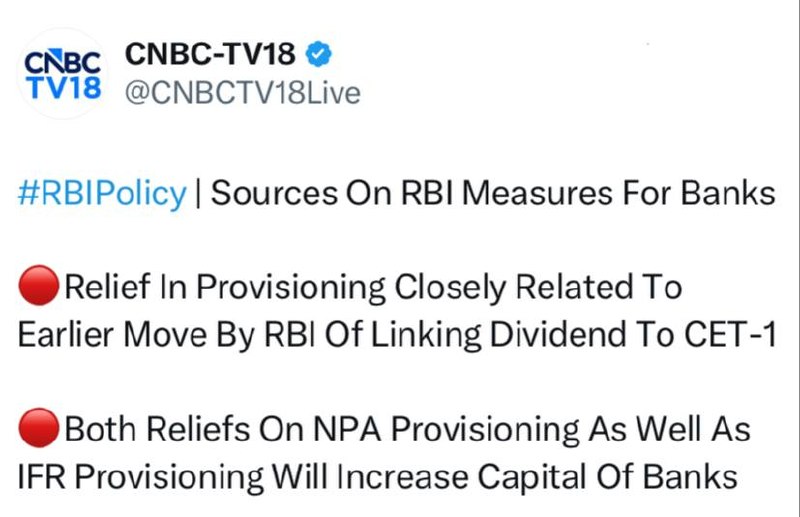Viewport: 800px width, 517px height.
Task: Click the CNBC lettering in the logo
Action: pos(62,61)
